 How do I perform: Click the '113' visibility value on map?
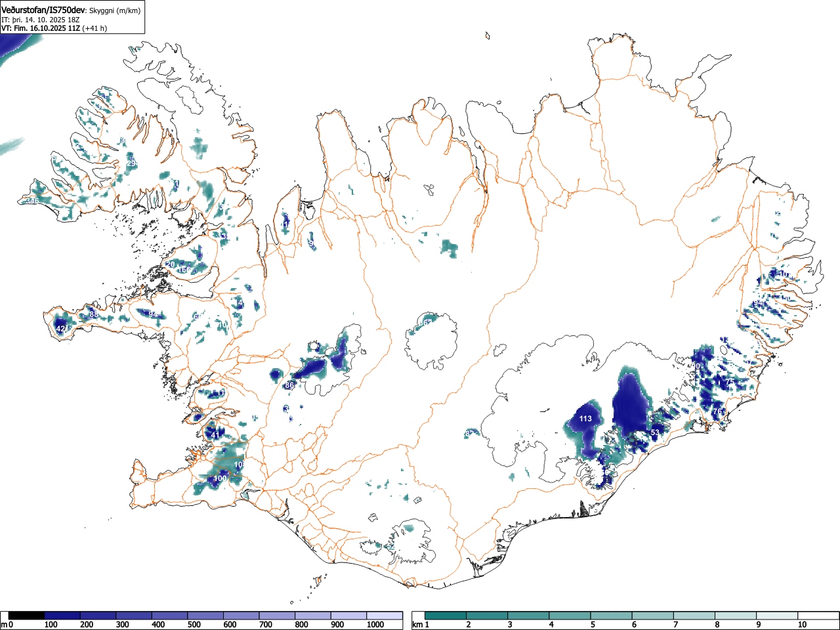point(585,419)
